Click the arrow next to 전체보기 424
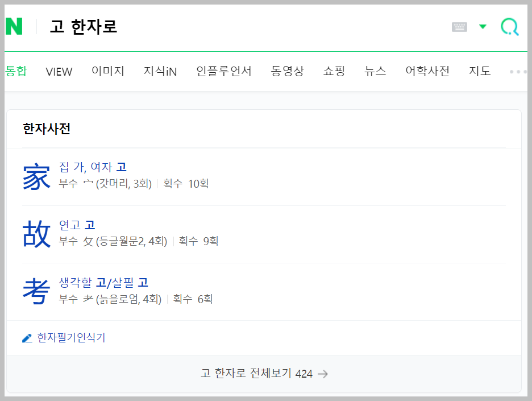The height and width of the screenshot is (401, 532). [x=323, y=374]
